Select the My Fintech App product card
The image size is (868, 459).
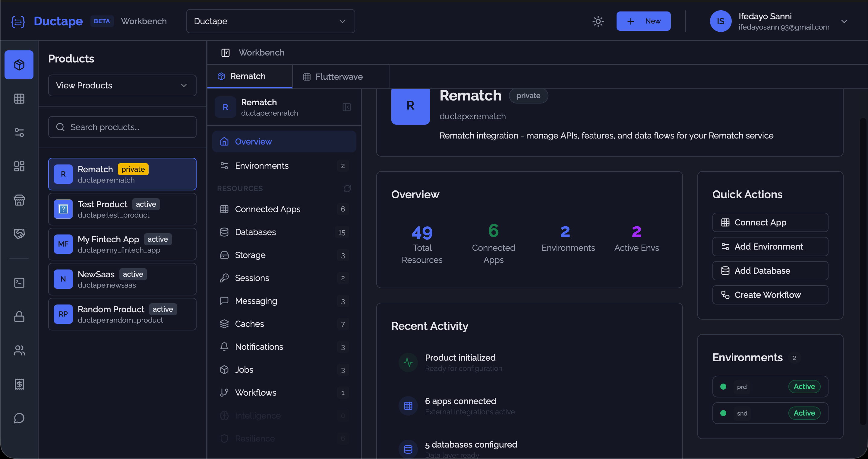point(122,244)
